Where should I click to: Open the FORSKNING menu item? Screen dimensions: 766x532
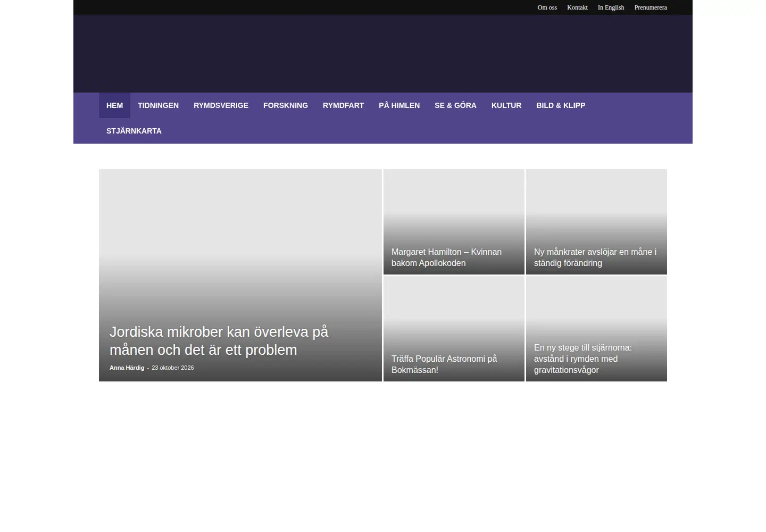tap(286, 105)
